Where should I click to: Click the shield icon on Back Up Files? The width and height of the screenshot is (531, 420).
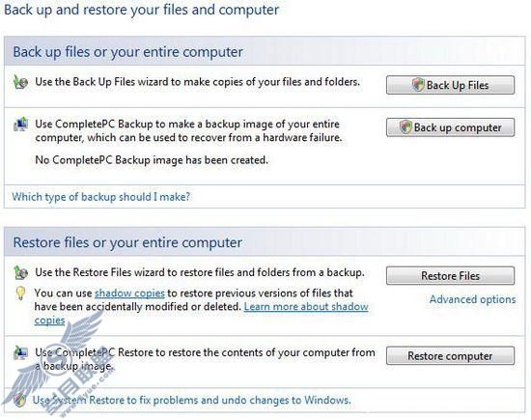click(x=418, y=85)
